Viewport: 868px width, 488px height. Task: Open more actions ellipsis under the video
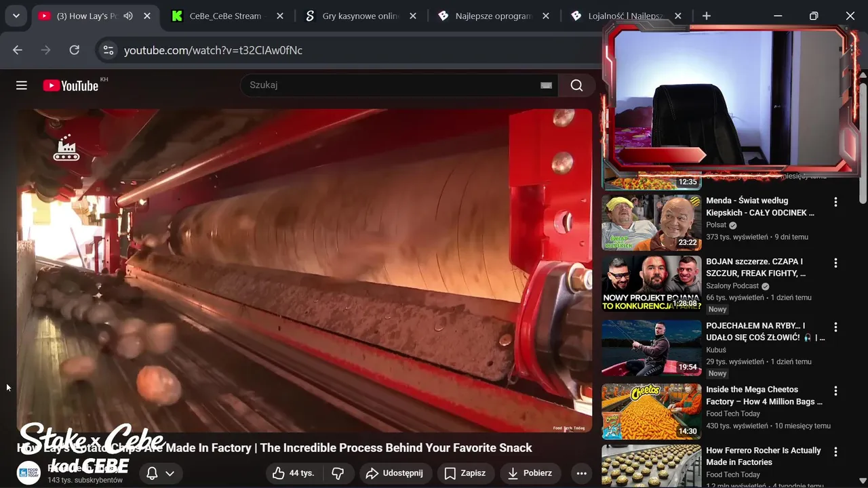click(581, 473)
